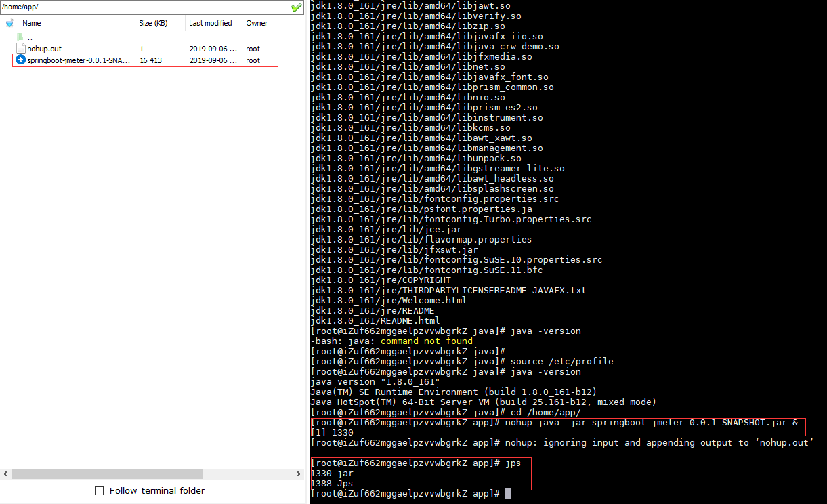Click the left arrow of the horizontal scrollbar

point(5,474)
